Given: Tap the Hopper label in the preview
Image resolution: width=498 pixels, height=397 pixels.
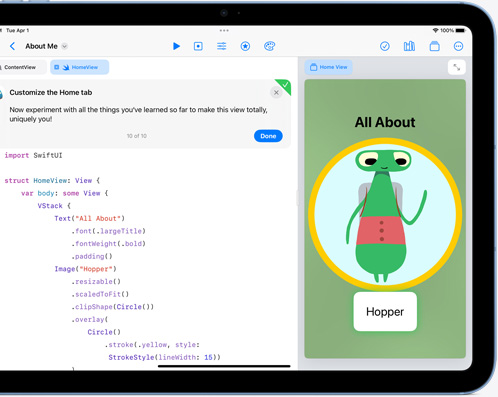Looking at the screenshot, I should coord(385,312).
